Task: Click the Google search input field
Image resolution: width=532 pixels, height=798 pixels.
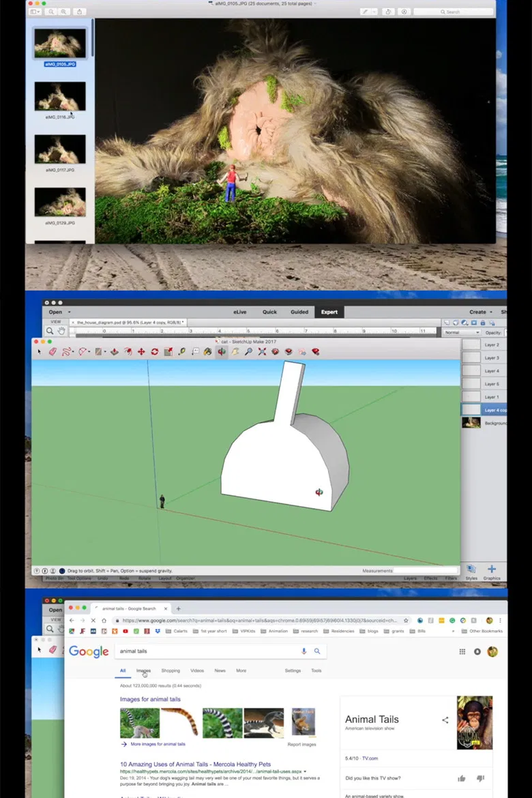Action: click(x=205, y=651)
